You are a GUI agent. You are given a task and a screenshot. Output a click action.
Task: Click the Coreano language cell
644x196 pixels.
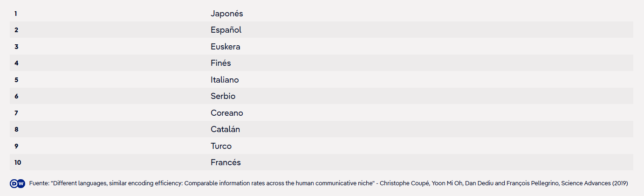coord(227,113)
